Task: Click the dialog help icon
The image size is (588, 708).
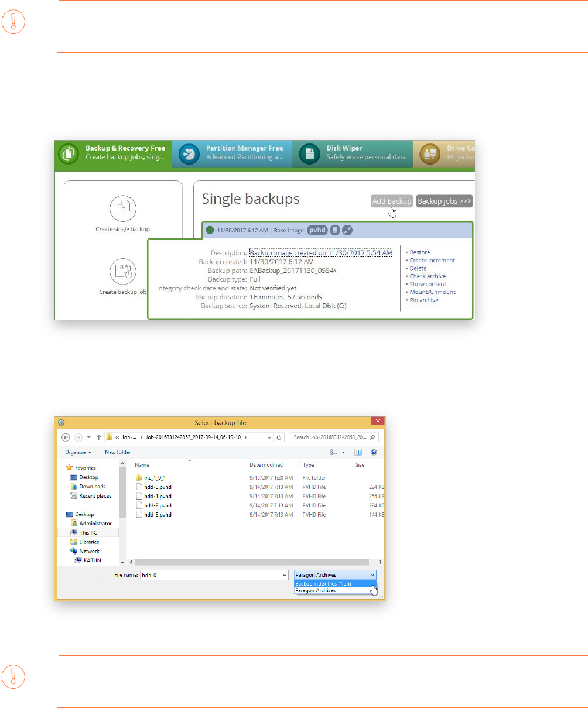Action: pos(374,452)
